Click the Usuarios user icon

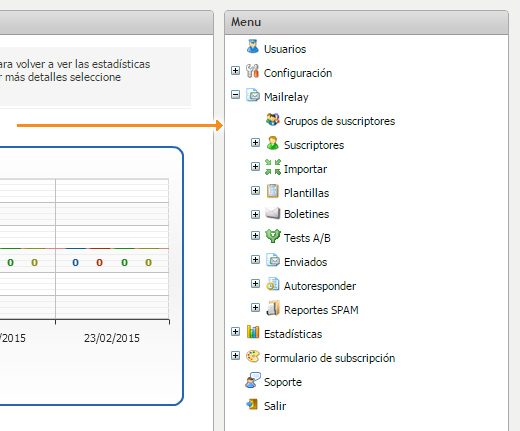point(253,47)
